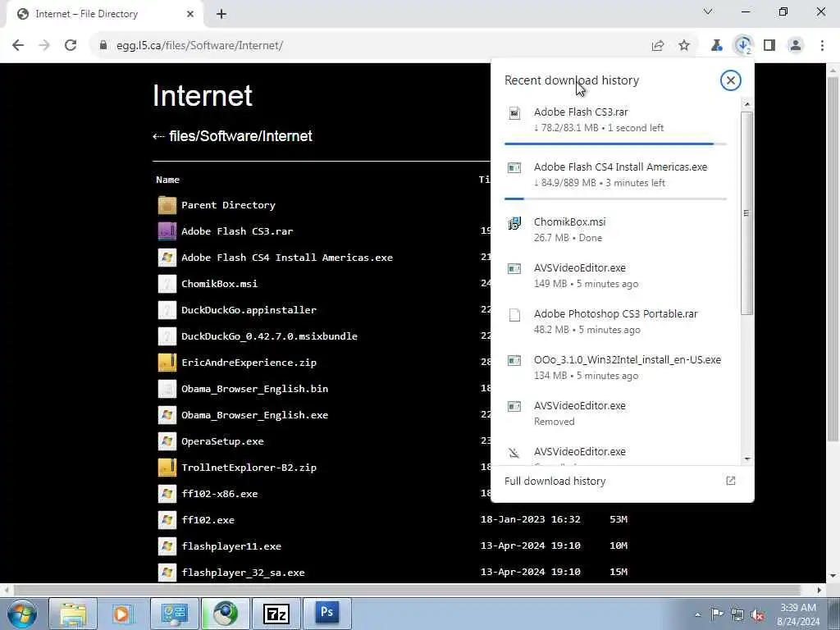Viewport: 840px width, 630px height.
Task: Close the Internet – File Directory tab
Action: (190, 14)
